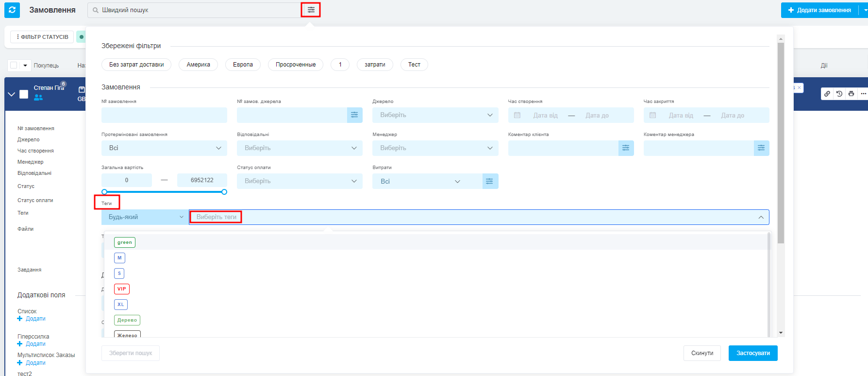Open filter options icon for № замов. джерела

tap(354, 115)
